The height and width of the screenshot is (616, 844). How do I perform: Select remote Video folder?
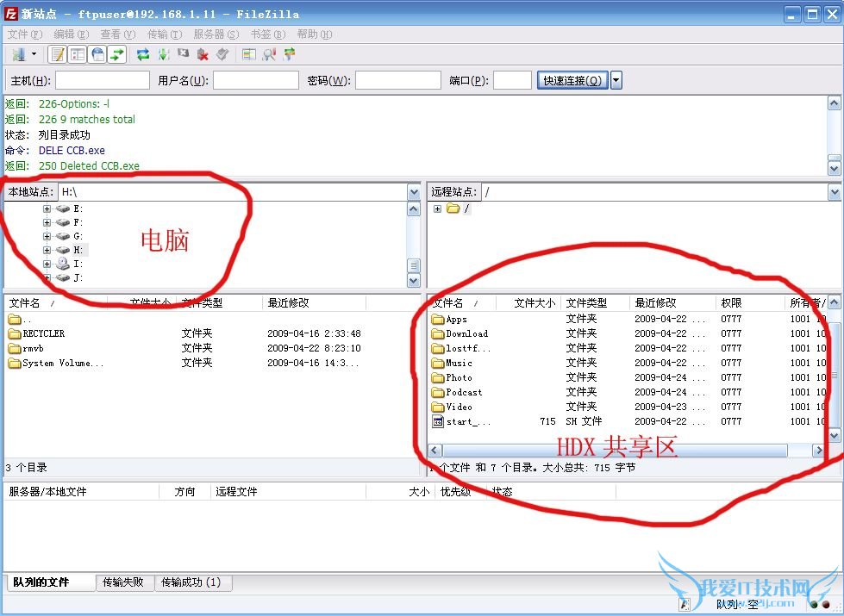459,407
